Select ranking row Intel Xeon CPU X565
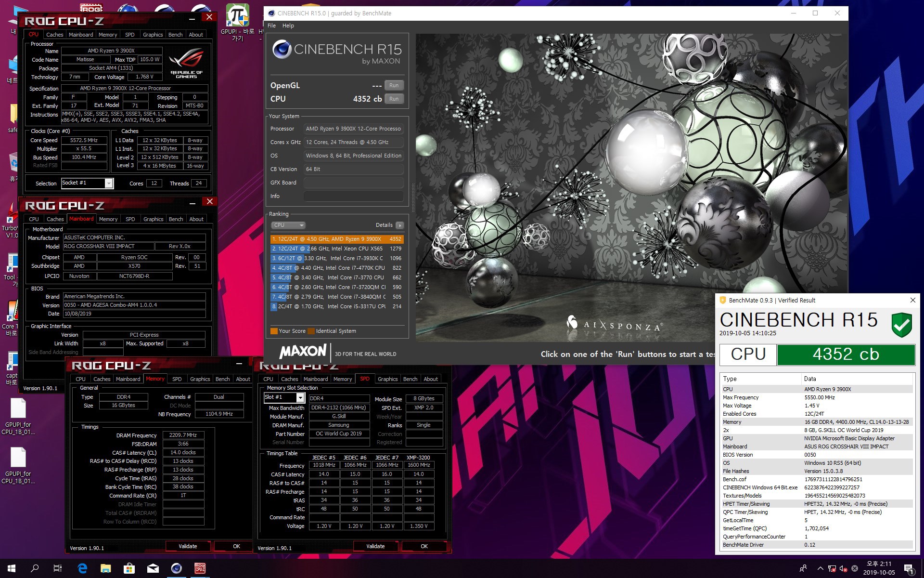This screenshot has height=578, width=924. [337, 249]
